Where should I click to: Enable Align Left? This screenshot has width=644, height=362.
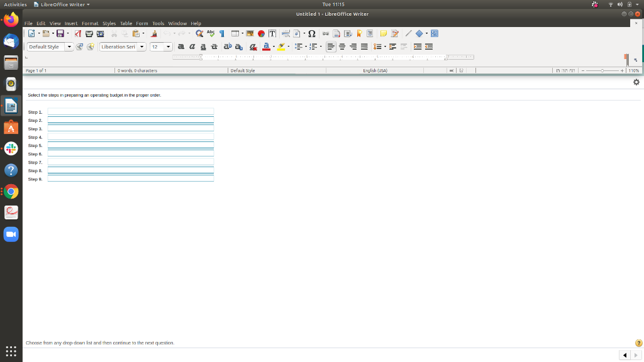pyautogui.click(x=331, y=47)
